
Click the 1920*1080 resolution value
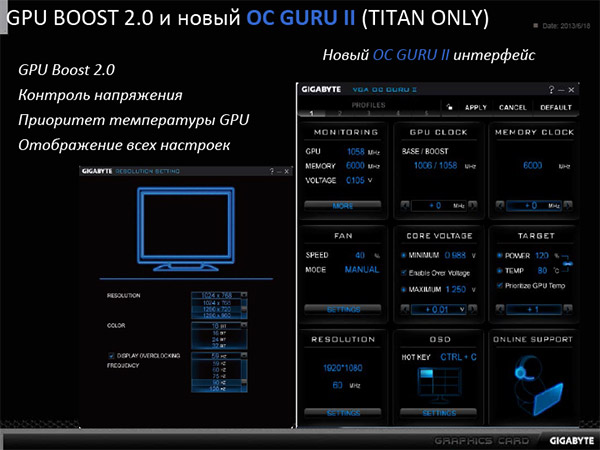click(342, 368)
